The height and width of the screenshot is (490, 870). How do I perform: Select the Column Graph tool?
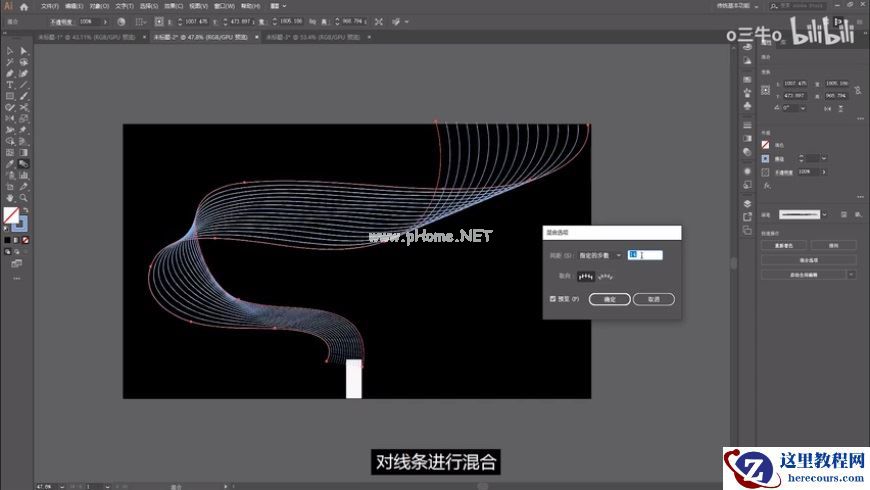coord(24,175)
